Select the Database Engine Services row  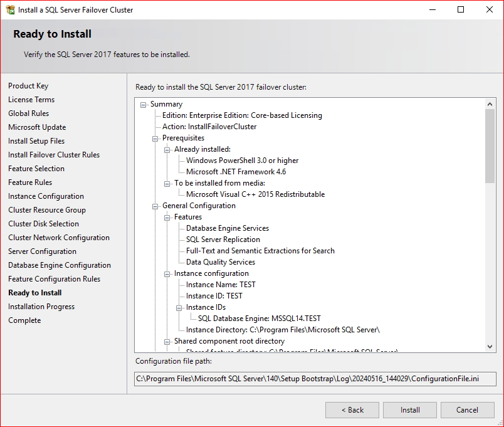click(x=228, y=228)
